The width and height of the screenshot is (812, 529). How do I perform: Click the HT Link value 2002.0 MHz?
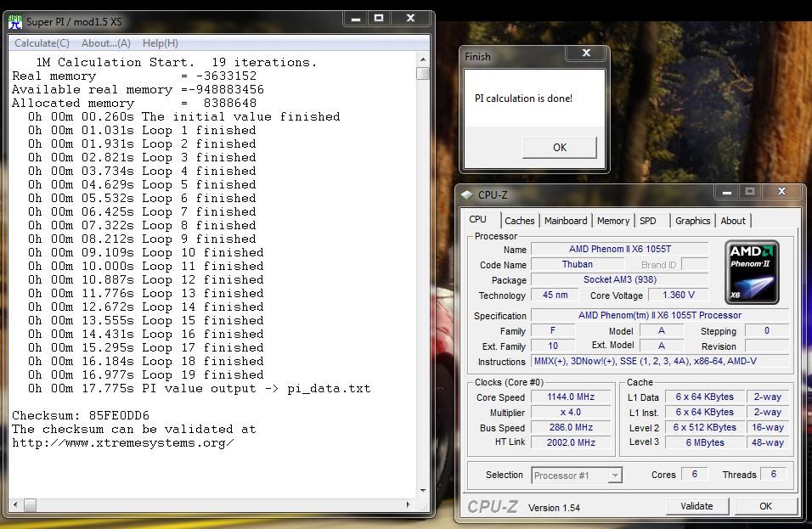click(x=571, y=442)
